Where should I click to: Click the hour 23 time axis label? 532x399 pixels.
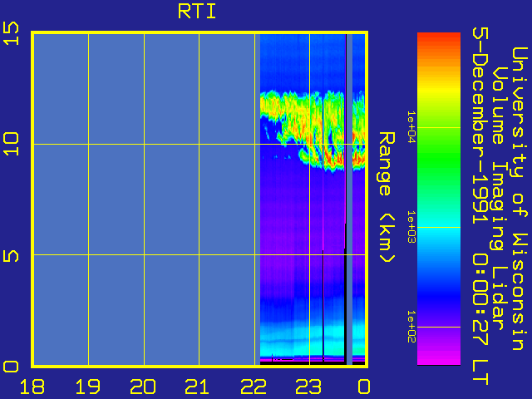coord(308,387)
